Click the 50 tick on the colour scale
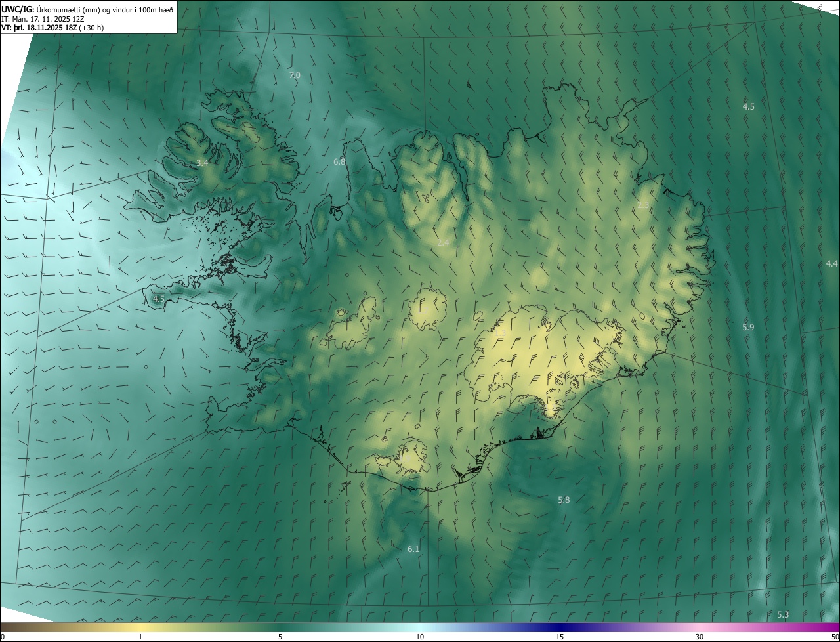The image size is (840, 642). coord(835,637)
